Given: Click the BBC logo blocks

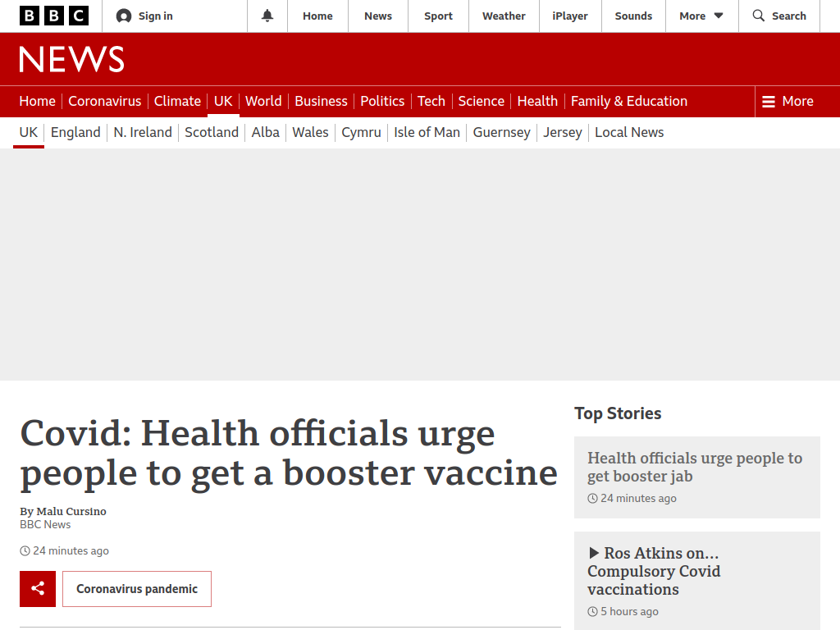Looking at the screenshot, I should click(x=53, y=16).
